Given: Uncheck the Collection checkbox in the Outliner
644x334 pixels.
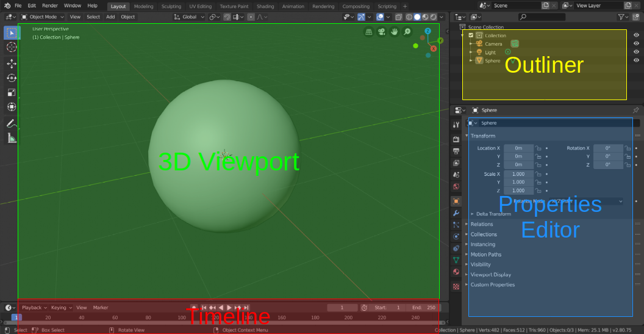Looking at the screenshot, I should (x=471, y=35).
